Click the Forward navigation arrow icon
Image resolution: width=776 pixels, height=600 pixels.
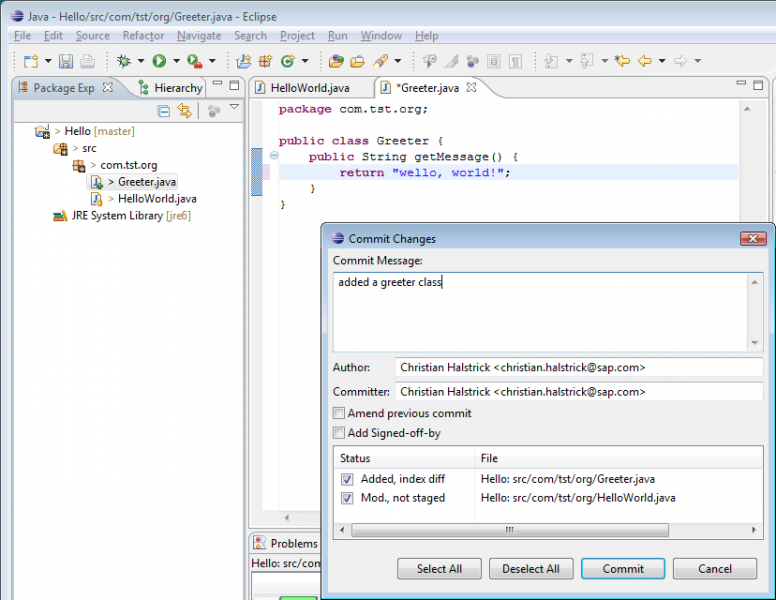pyautogui.click(x=680, y=61)
